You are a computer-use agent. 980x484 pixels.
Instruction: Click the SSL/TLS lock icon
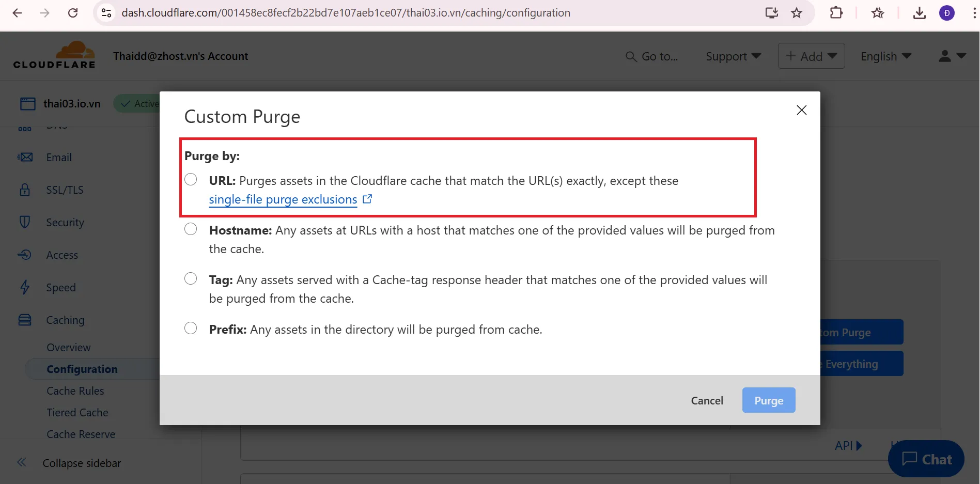[25, 190]
